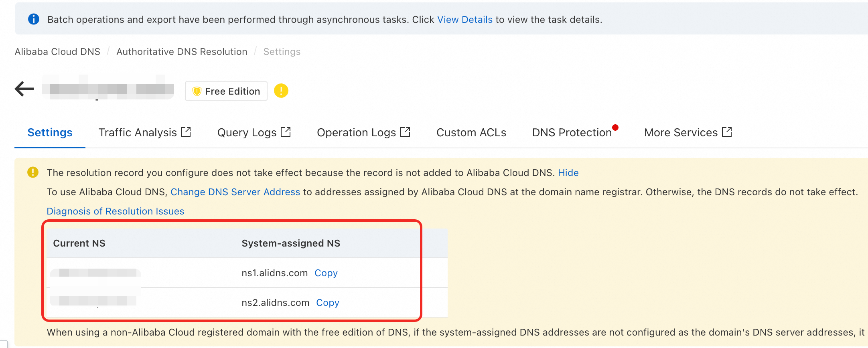Click the More Services external link icon
The image size is (868, 348).
pyautogui.click(x=727, y=132)
